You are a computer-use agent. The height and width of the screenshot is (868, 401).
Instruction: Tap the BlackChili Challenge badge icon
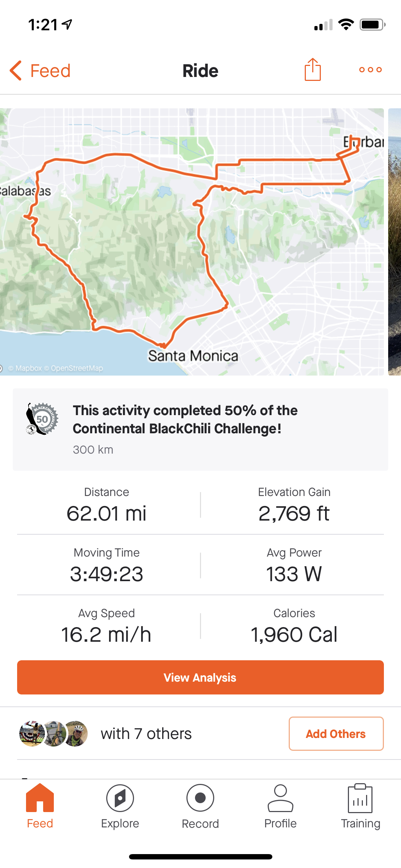coord(42,419)
